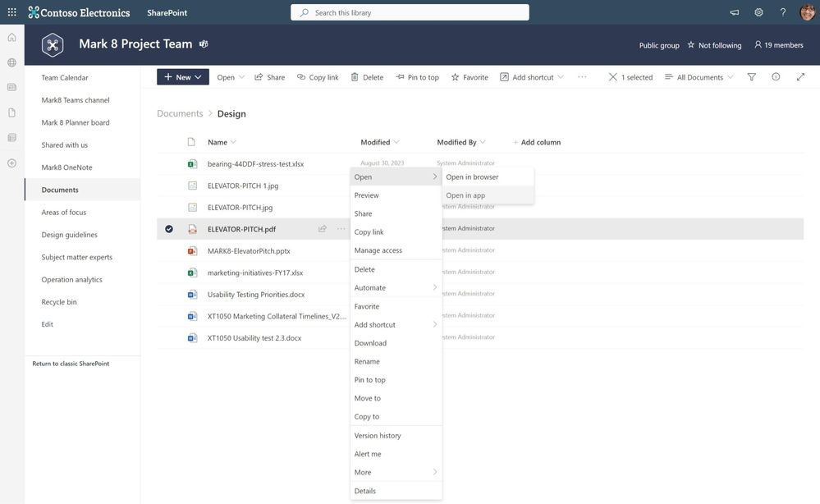Open the globe My sites icon
The image size is (820, 504).
coord(11,62)
